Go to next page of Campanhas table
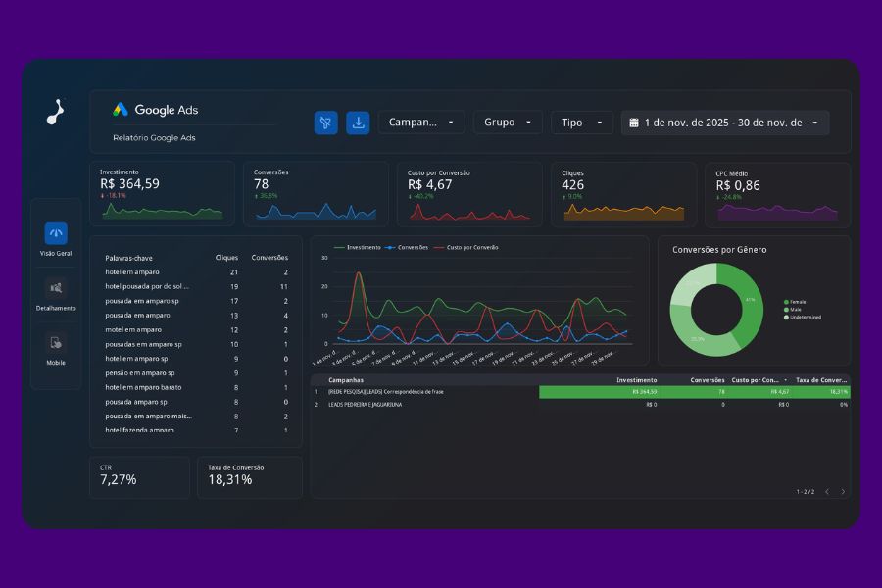This screenshot has height=588, width=882. point(843,492)
